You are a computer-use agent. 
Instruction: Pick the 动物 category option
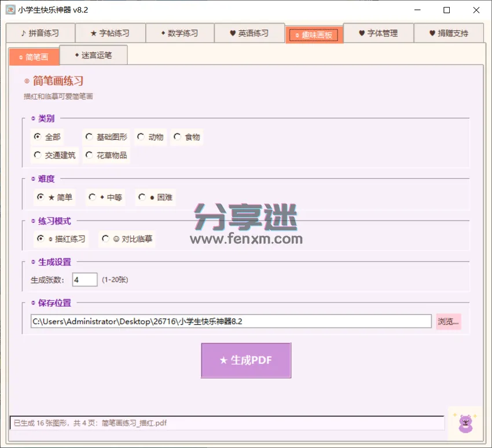[x=150, y=137]
